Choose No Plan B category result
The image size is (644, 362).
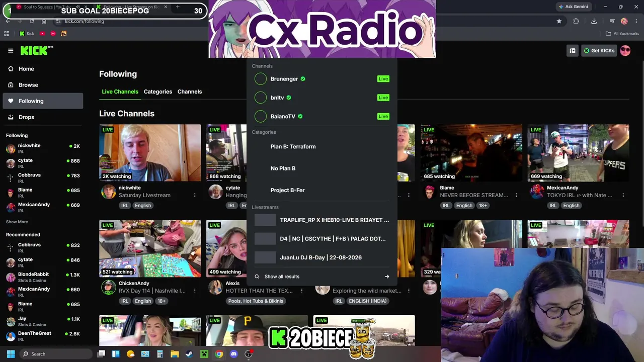coord(322,168)
